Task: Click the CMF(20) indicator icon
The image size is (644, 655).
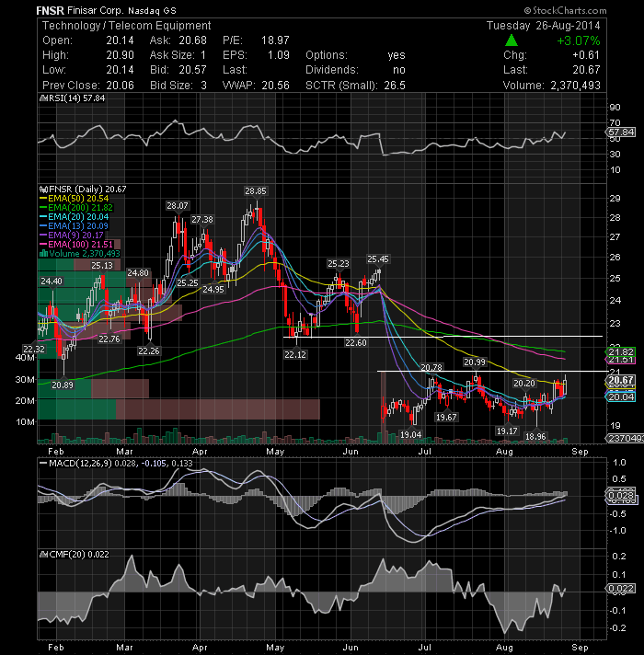Action: 43,555
